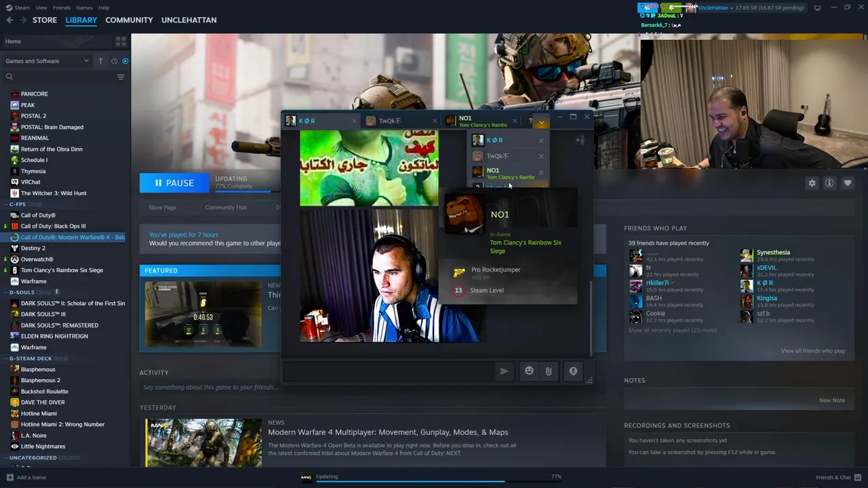
Task: Pause the game update
Action: click(175, 183)
